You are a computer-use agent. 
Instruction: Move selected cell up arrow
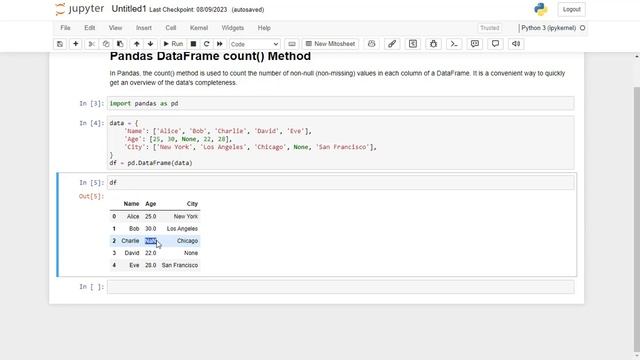click(137, 44)
